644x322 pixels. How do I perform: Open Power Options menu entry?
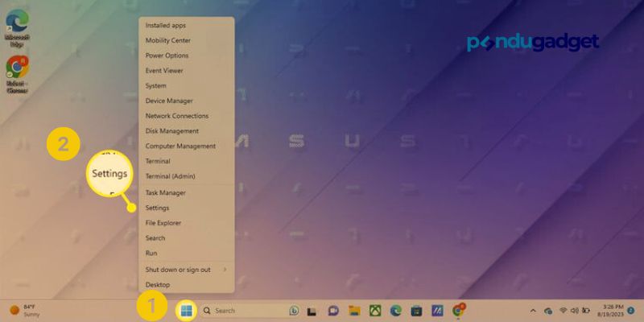coord(187,56)
